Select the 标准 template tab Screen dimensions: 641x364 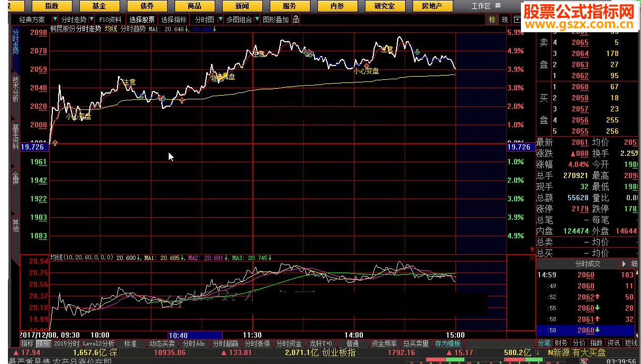click(130, 343)
